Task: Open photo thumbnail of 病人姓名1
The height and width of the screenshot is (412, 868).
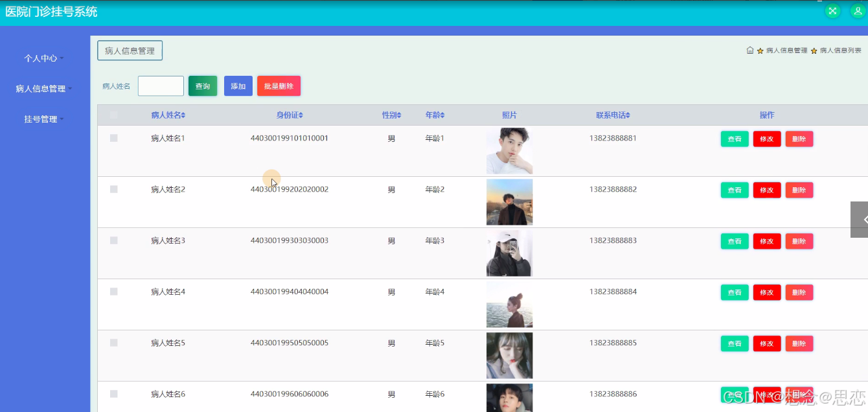Action: [x=510, y=151]
